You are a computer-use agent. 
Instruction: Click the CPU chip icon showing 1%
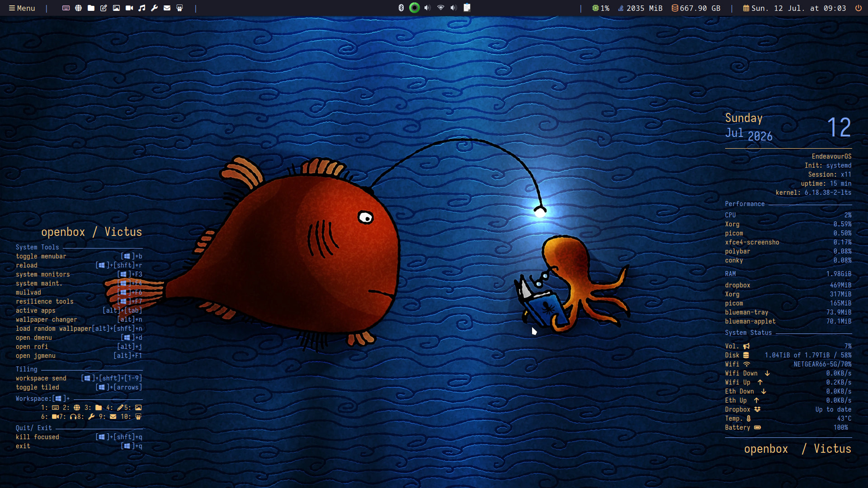(x=595, y=8)
